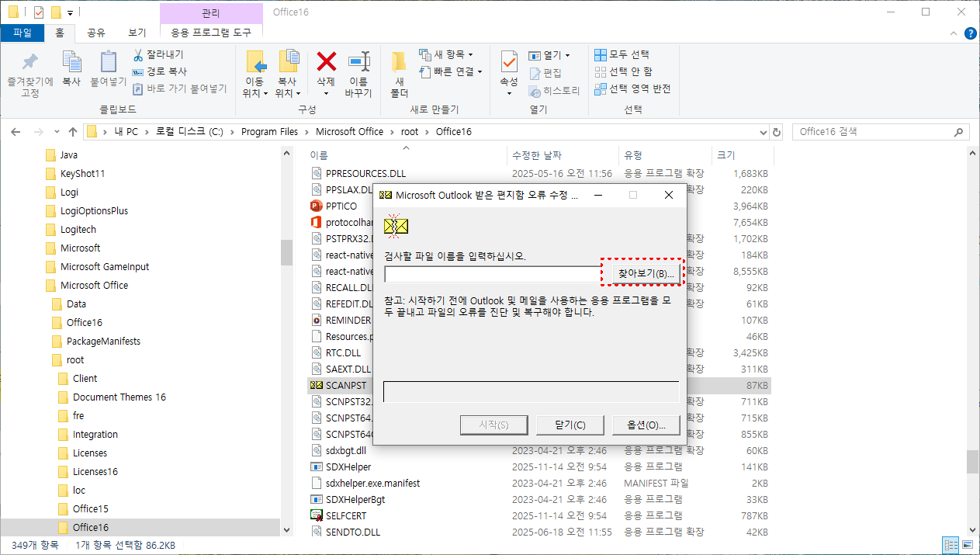
Task: Select KeyShot11 in the folder tree
Action: [x=82, y=173]
